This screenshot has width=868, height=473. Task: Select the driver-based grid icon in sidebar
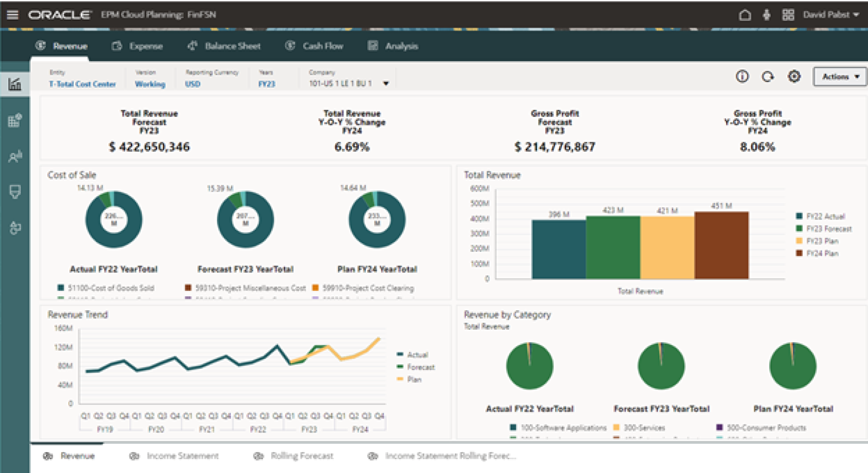(x=15, y=120)
